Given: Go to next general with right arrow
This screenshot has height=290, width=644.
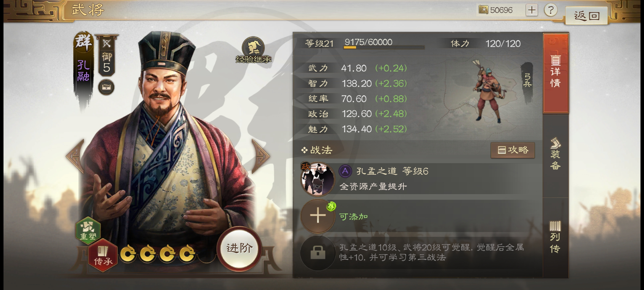Looking at the screenshot, I should [x=261, y=156].
